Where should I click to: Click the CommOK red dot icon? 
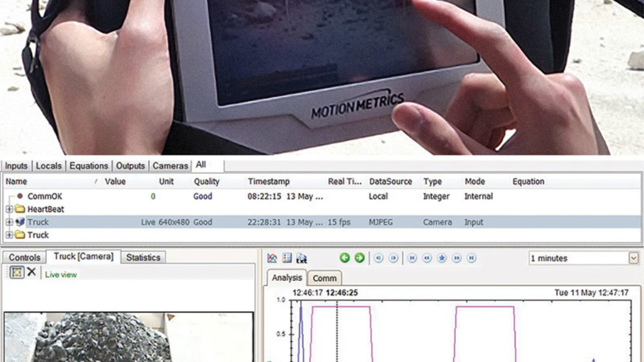(20, 196)
